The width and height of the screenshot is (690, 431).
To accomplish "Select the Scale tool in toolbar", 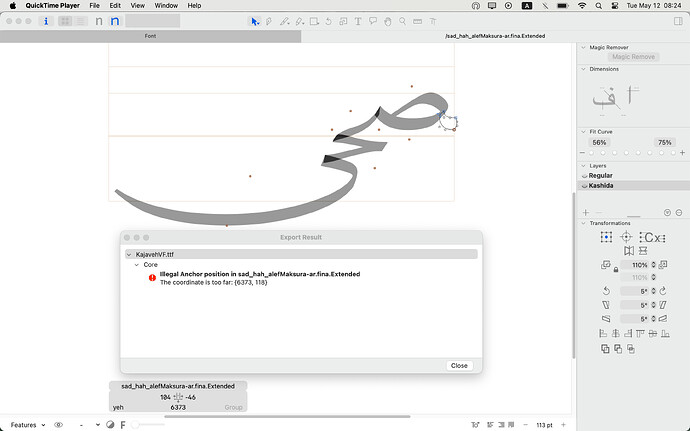I will [x=343, y=21].
